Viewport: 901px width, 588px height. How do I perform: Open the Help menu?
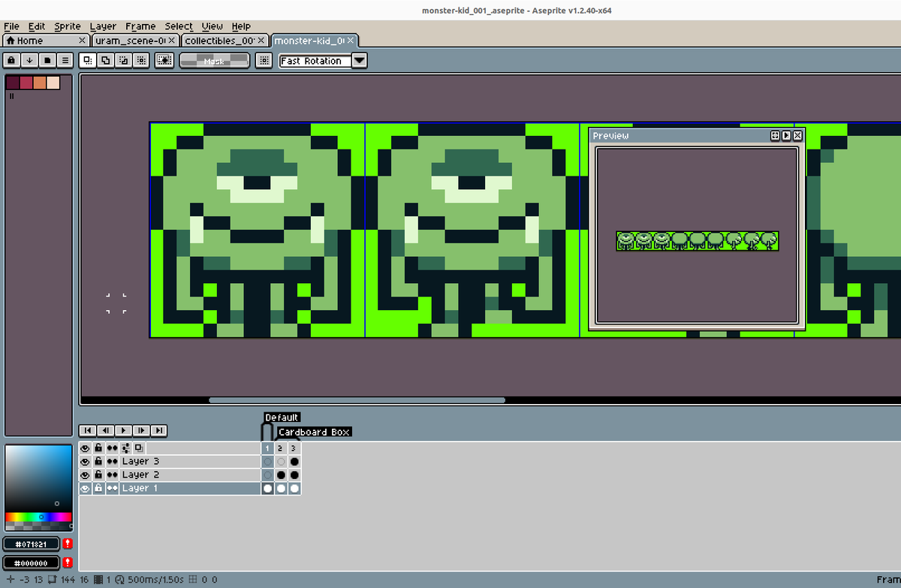coord(241,26)
